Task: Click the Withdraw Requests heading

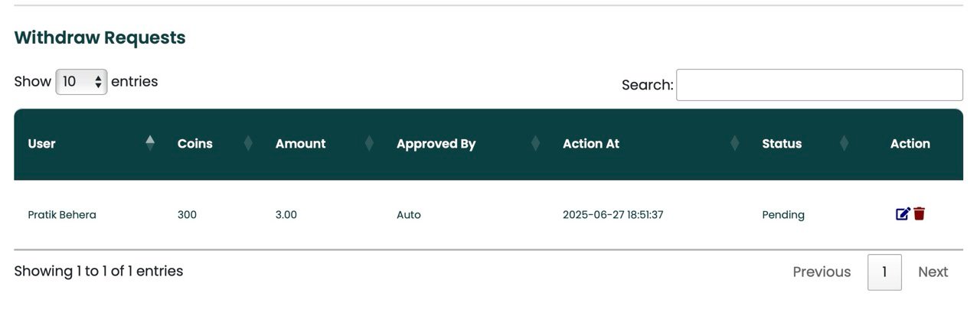Action: click(x=100, y=37)
